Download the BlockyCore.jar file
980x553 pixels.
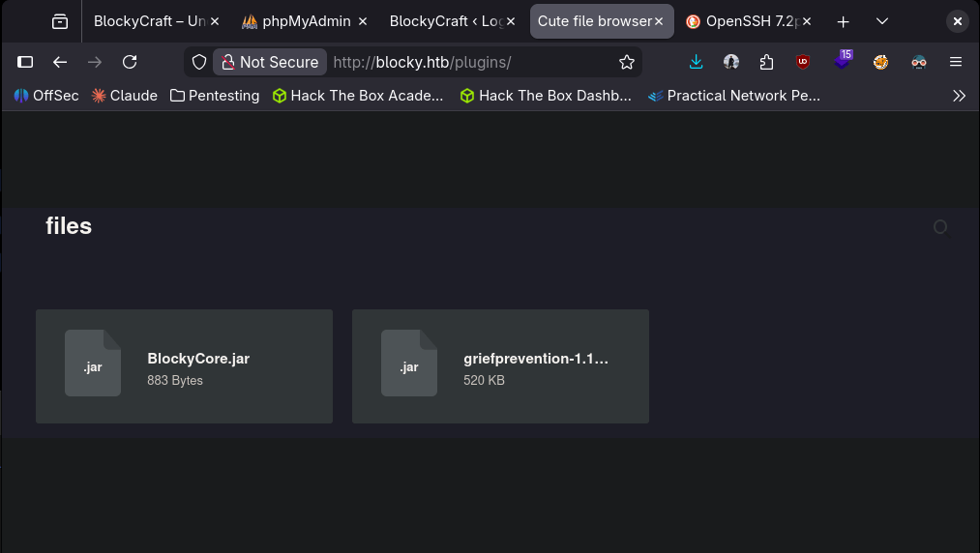coord(184,366)
